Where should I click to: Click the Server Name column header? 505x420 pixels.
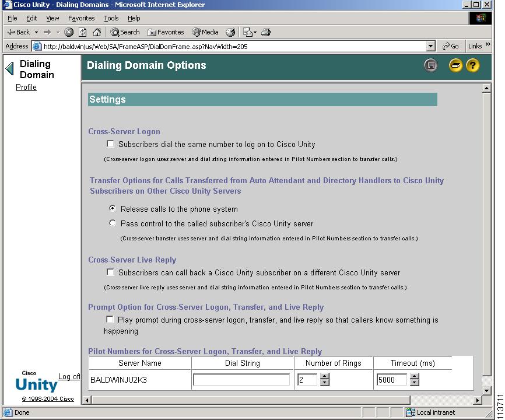point(140,363)
